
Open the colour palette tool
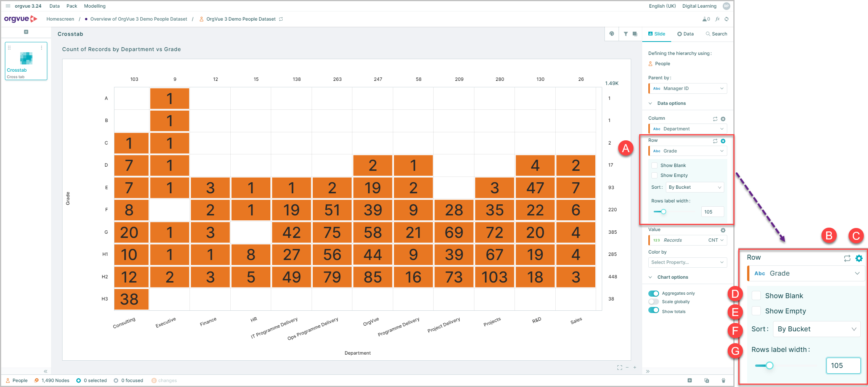[x=612, y=34]
